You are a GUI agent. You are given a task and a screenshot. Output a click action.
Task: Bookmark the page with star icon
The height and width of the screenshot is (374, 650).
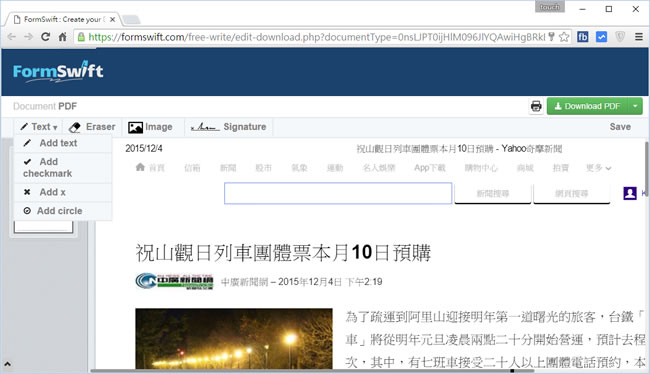pyautogui.click(x=564, y=37)
